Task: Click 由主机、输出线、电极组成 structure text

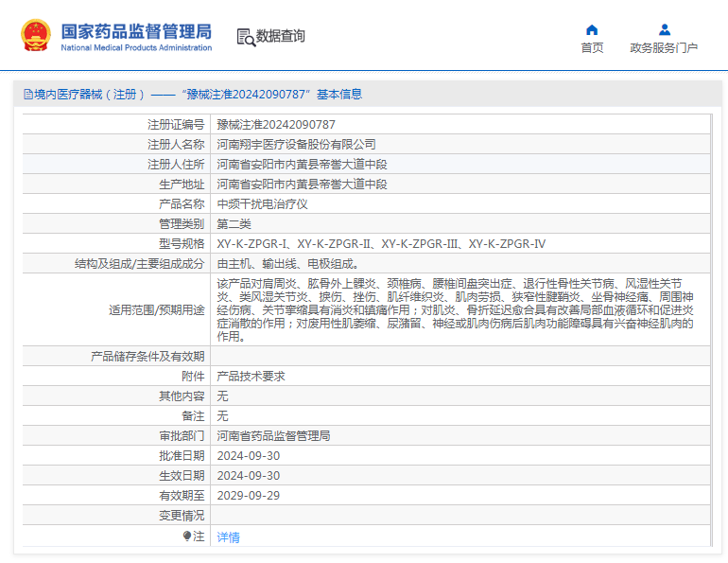Action: (287, 264)
